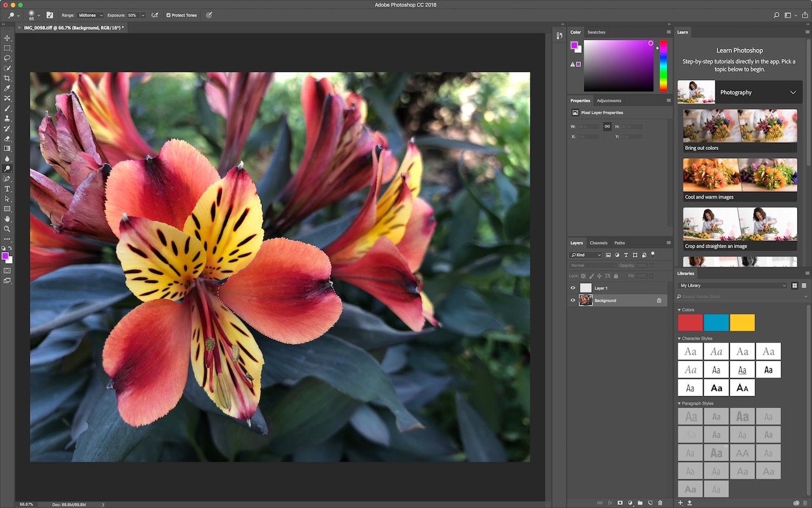The width and height of the screenshot is (812, 508).
Task: Select the Horizontal Type tool
Action: (x=8, y=189)
